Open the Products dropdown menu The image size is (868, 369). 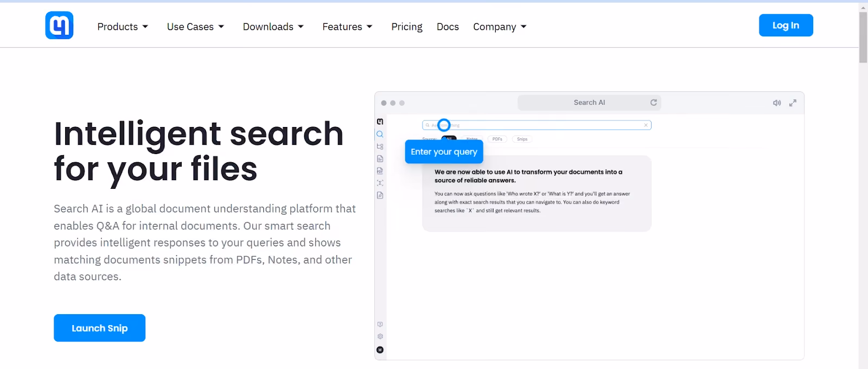point(123,27)
